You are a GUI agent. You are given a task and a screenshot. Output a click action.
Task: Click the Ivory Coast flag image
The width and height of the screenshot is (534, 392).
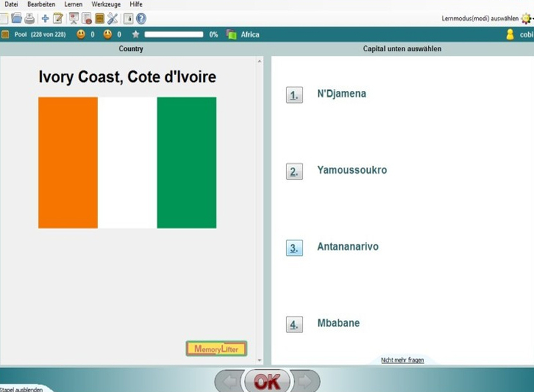tap(127, 162)
